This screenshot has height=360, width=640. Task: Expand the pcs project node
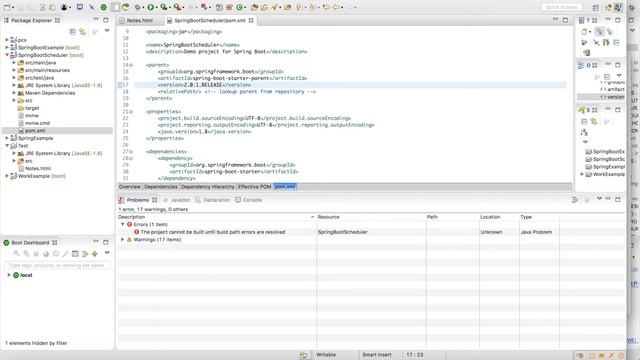coord(7,40)
